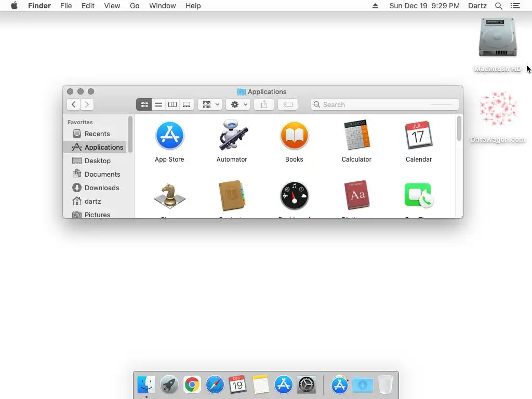532x399 pixels.
Task: Select the Dashboard gauge icon
Action: (x=294, y=196)
